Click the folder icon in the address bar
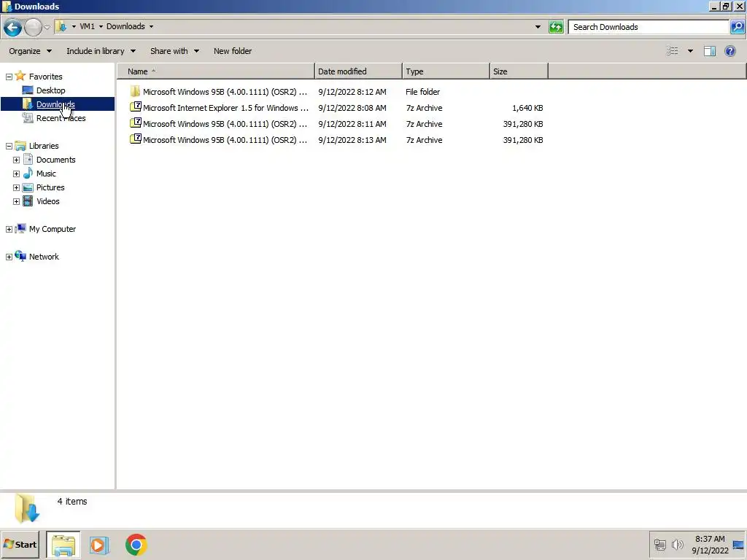The height and width of the screenshot is (560, 747). tap(61, 27)
